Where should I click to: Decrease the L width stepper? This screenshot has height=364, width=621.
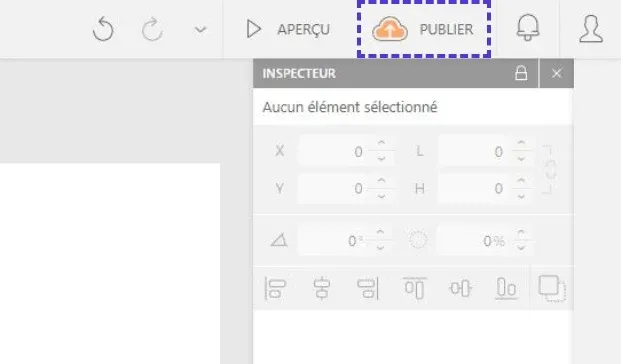(x=521, y=158)
